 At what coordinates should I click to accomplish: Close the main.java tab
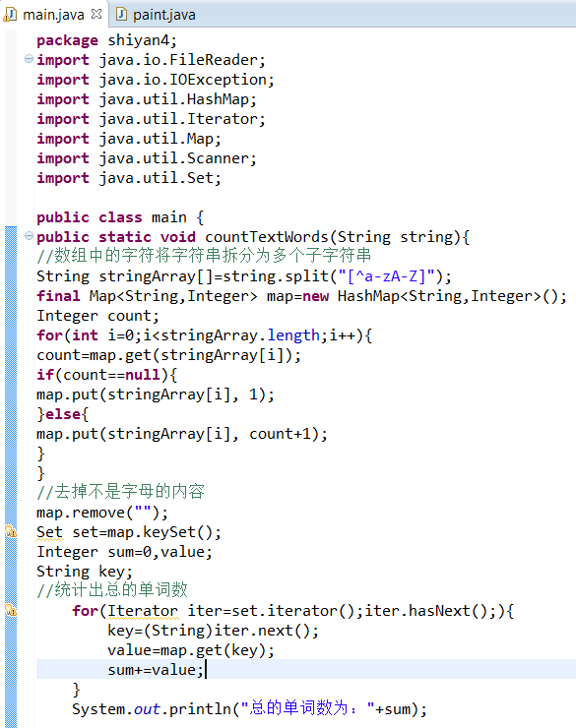[x=96, y=15]
